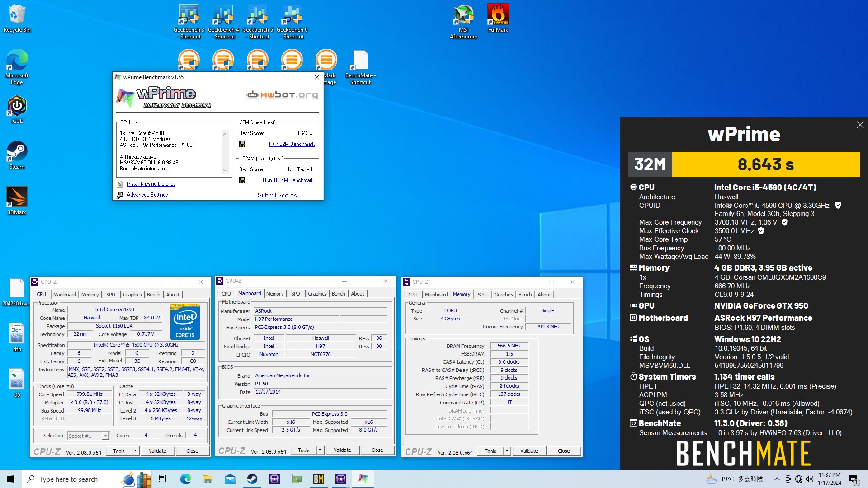Click the Core Speed value 799.81 MHz
The image size is (868, 488).
[90, 394]
